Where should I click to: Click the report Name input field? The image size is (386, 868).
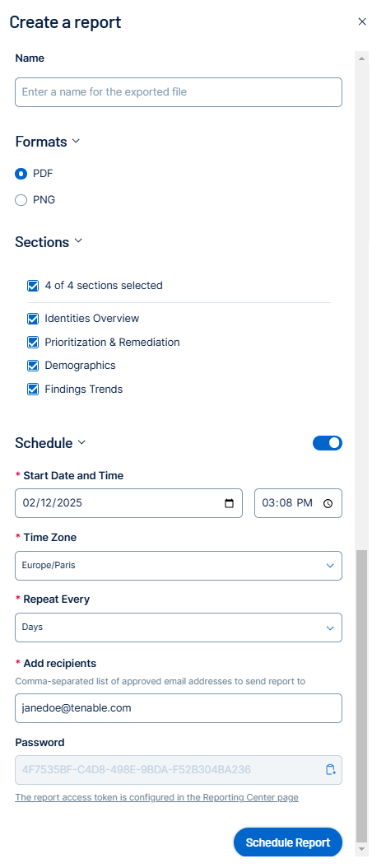tap(179, 92)
